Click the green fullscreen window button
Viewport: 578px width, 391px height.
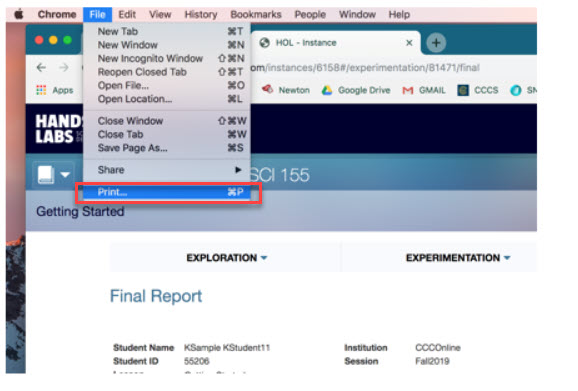click(67, 40)
